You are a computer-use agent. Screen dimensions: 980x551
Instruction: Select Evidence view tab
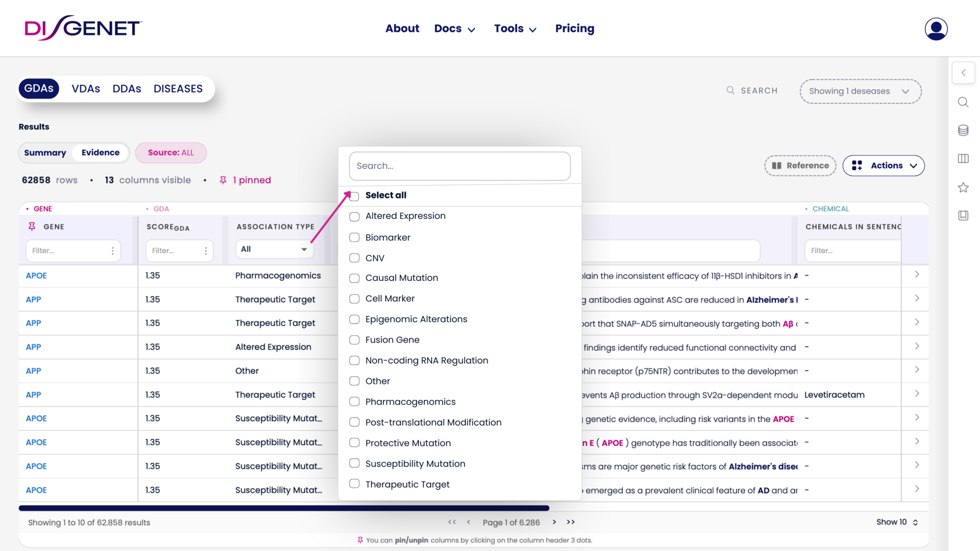[x=100, y=153]
